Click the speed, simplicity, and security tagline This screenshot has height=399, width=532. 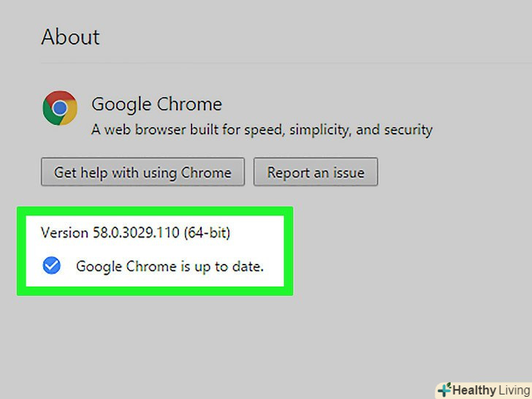click(x=262, y=130)
